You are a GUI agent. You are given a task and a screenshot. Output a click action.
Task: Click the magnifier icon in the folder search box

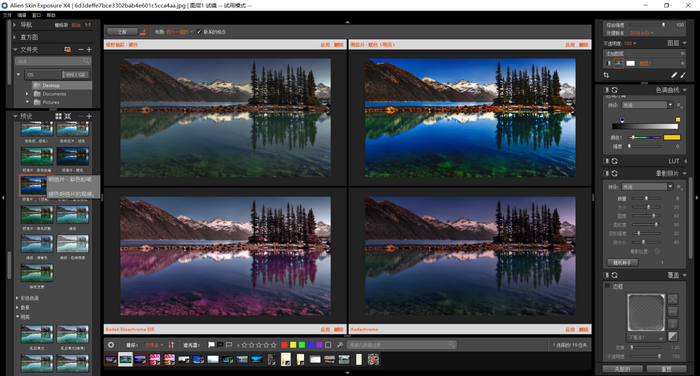(86, 61)
